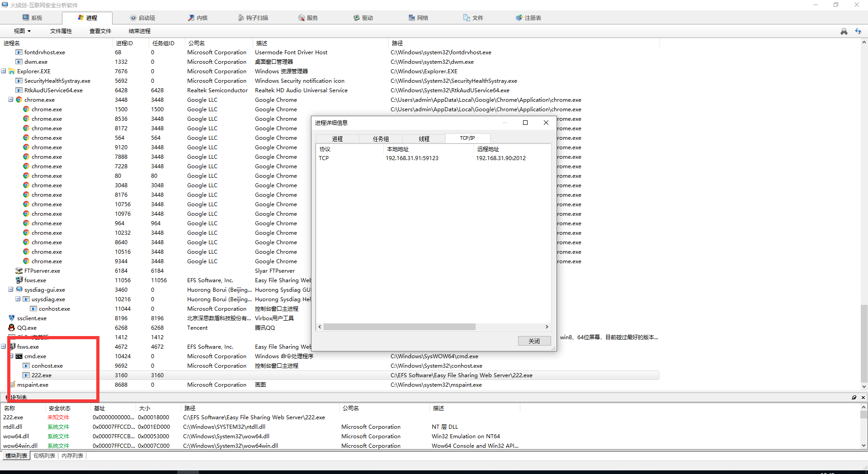Click the Explorer.EXE folder icon
868x474 pixels.
point(12,71)
